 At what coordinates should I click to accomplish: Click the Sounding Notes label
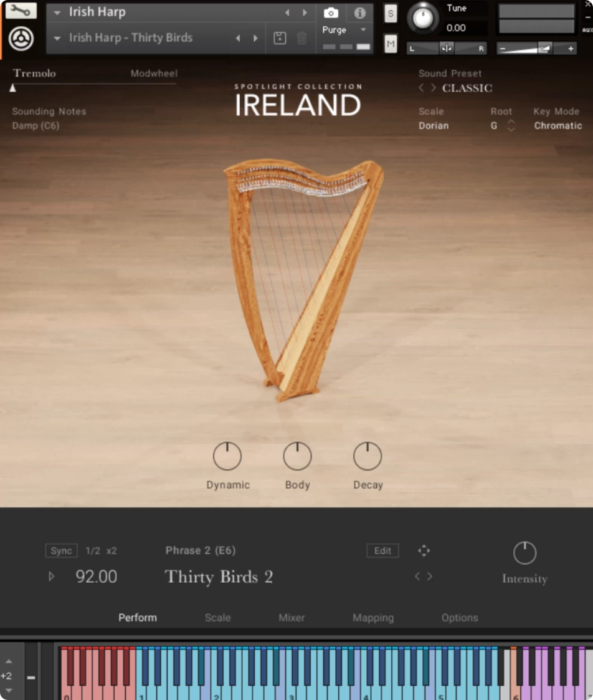(49, 111)
